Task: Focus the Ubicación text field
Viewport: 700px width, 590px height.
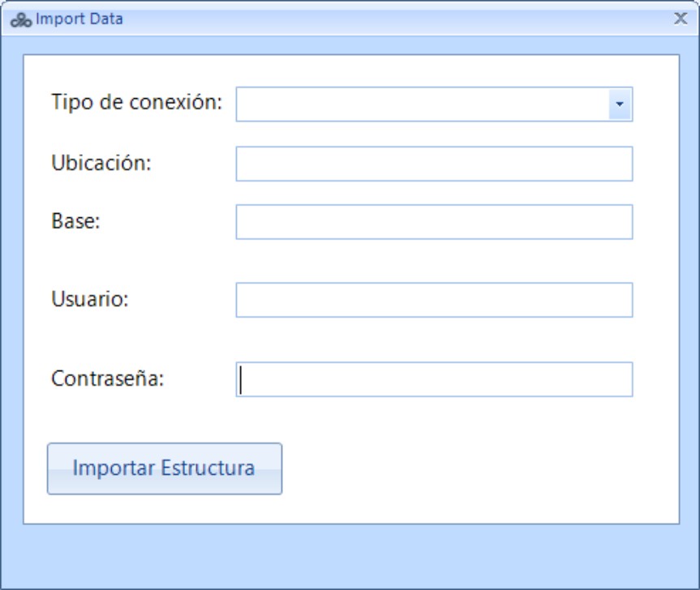Action: [435, 164]
